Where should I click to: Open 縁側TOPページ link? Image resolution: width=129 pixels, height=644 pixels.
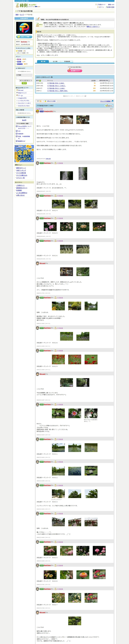coord(21,168)
